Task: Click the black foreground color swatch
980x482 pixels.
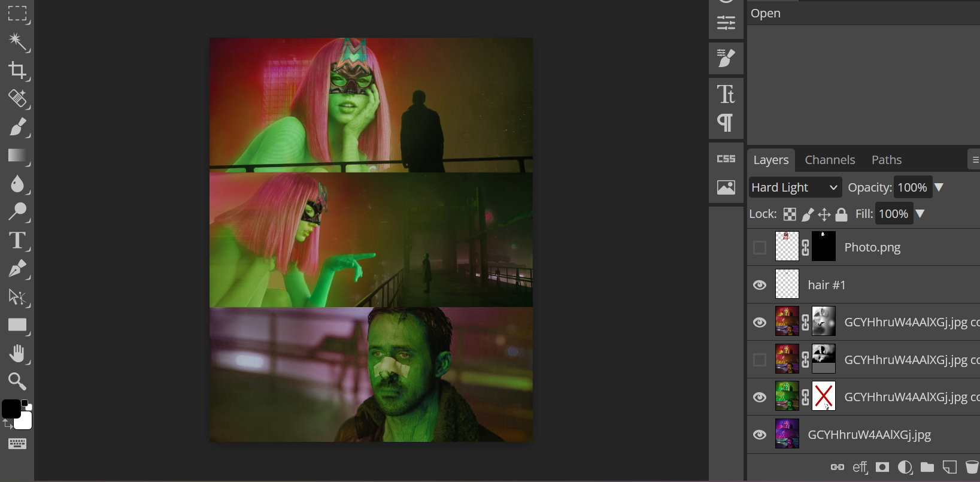Action: point(11,409)
